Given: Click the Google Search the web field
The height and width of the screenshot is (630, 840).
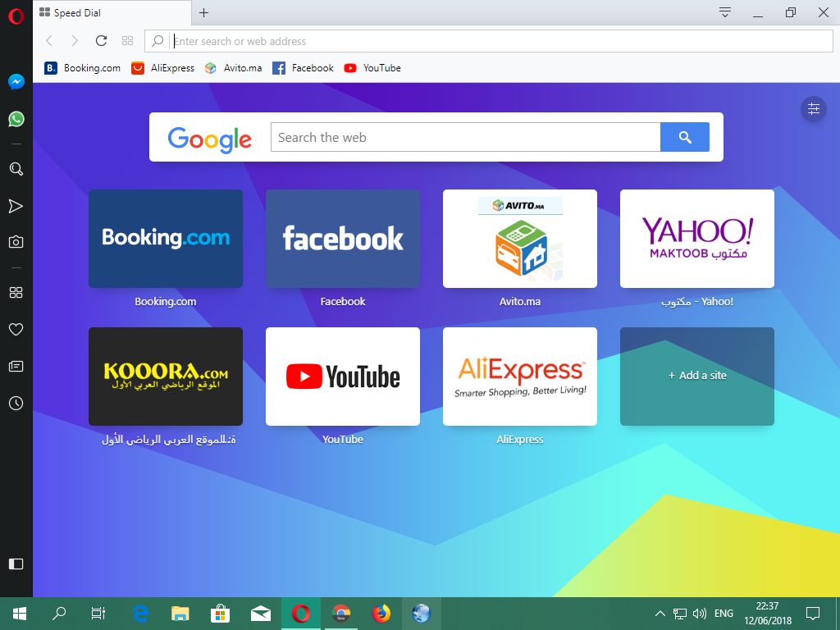Looking at the screenshot, I should click(x=466, y=137).
